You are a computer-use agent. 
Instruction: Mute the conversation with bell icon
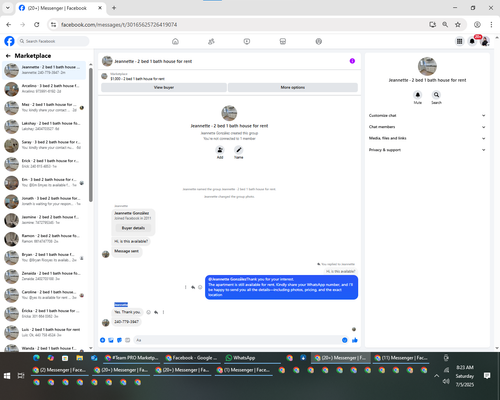(418, 95)
